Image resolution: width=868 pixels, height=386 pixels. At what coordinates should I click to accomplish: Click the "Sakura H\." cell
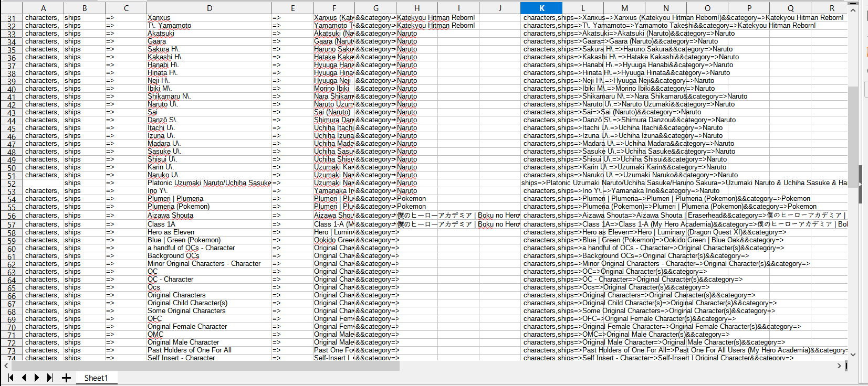[210, 49]
